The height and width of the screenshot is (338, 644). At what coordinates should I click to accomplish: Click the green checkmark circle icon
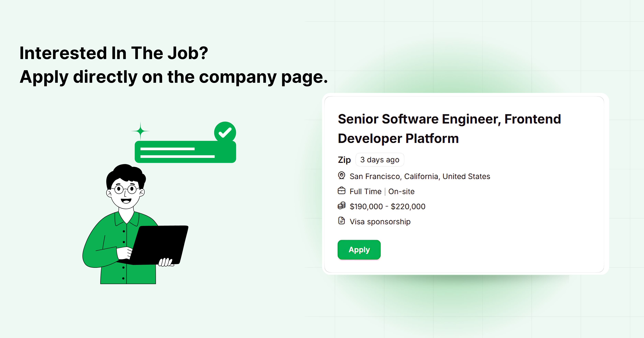point(225,132)
